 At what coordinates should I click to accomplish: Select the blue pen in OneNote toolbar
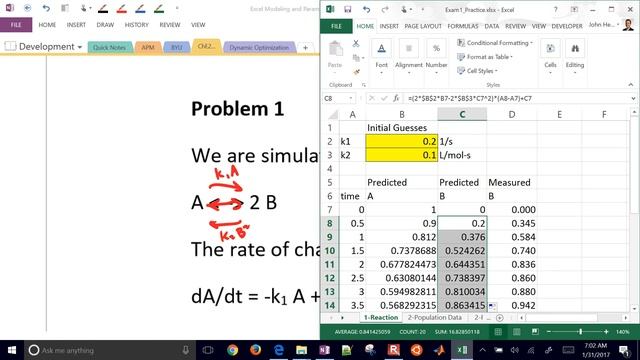pos(140,8)
